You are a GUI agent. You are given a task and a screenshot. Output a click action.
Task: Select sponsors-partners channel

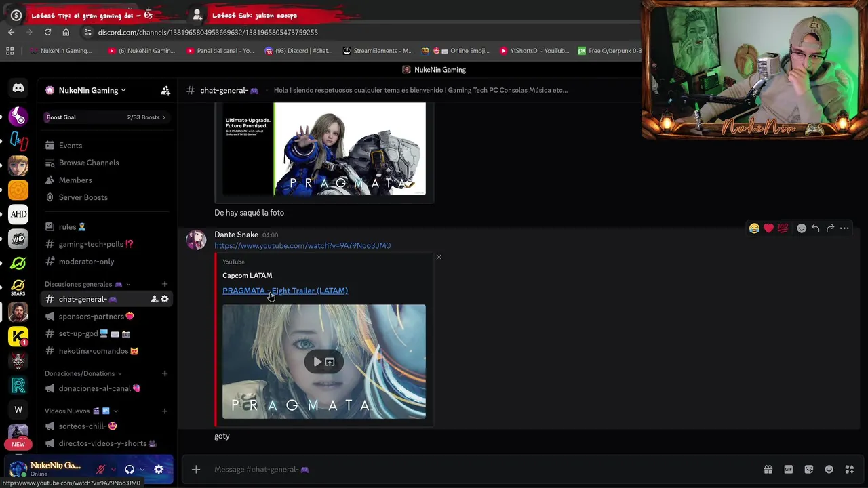(x=107, y=317)
